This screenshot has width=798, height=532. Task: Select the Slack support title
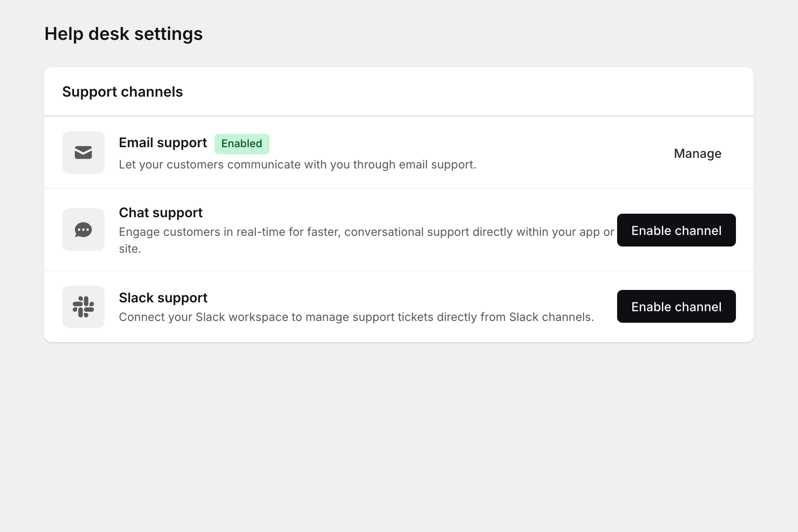pos(163,298)
